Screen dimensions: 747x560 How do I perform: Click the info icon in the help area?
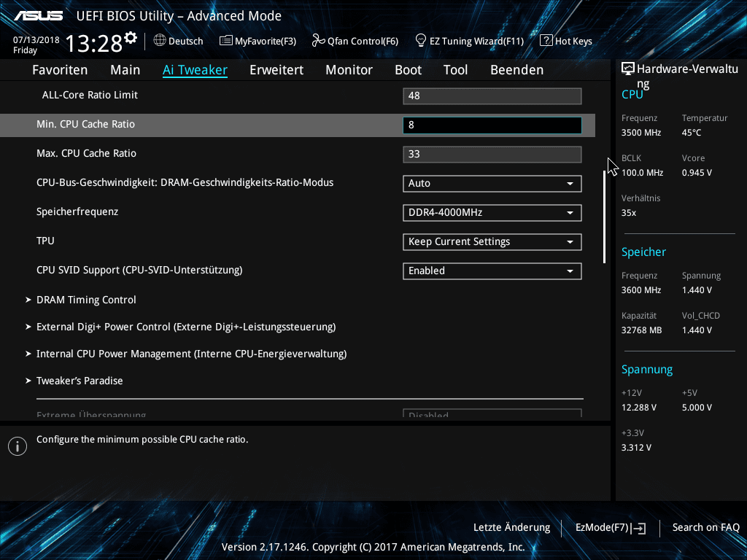pyautogui.click(x=18, y=446)
